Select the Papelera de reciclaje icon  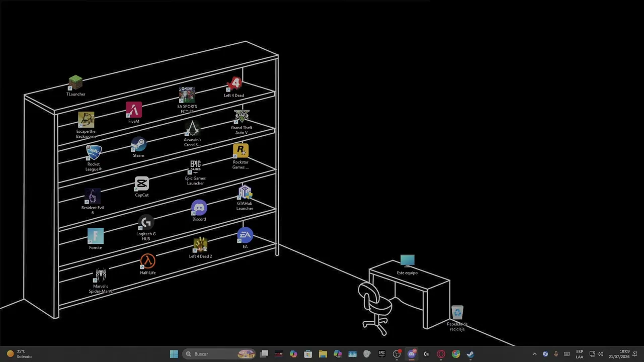pos(457,318)
